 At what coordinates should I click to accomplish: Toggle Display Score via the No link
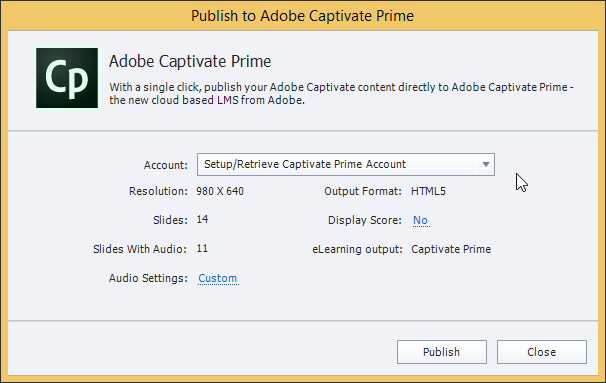pos(420,220)
